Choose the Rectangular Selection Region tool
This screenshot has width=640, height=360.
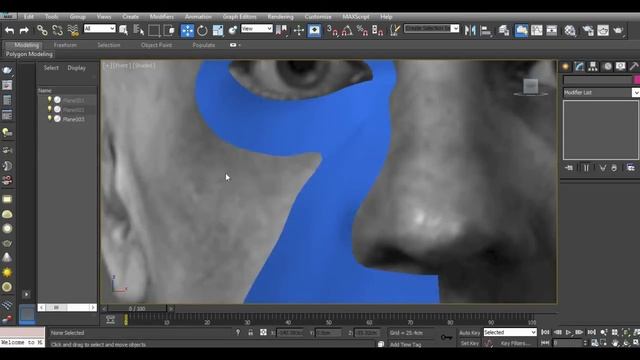click(154, 31)
